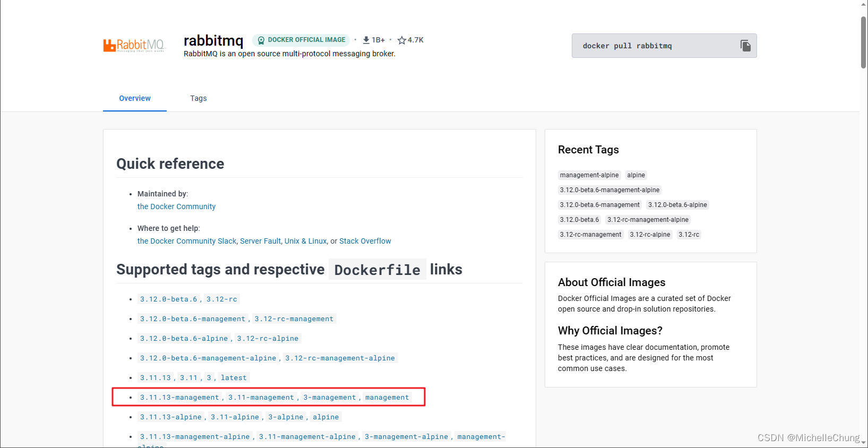
Task: Select the management-alpine recent tag chip
Action: [589, 175]
